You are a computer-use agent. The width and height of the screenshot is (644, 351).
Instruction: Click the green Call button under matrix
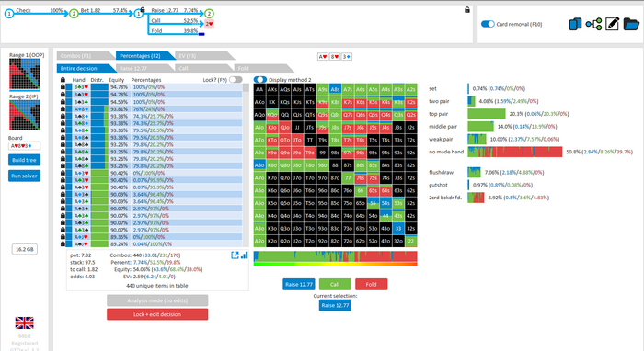335,284
